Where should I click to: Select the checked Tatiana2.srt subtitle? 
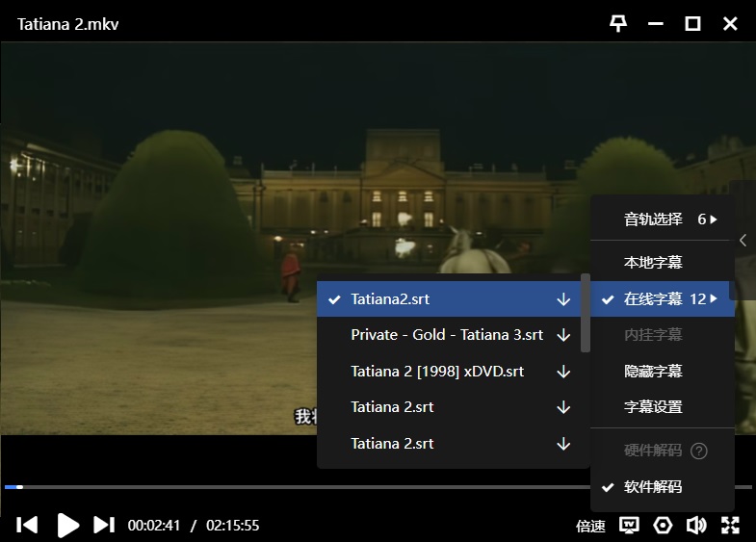point(390,299)
